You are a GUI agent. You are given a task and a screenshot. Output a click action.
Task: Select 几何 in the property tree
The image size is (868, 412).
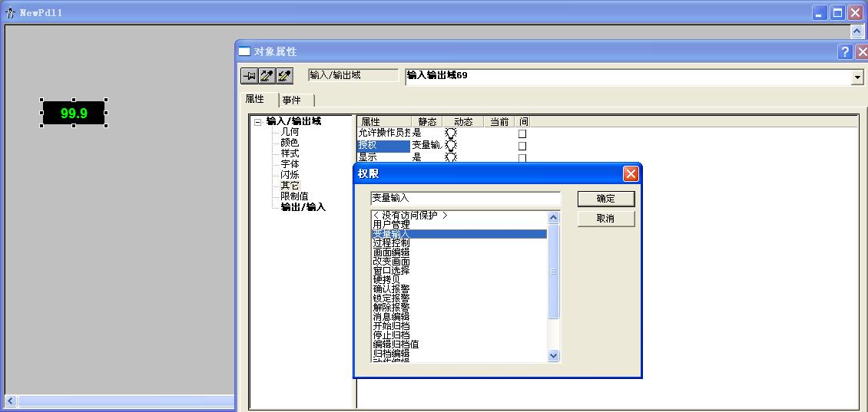pyautogui.click(x=290, y=132)
